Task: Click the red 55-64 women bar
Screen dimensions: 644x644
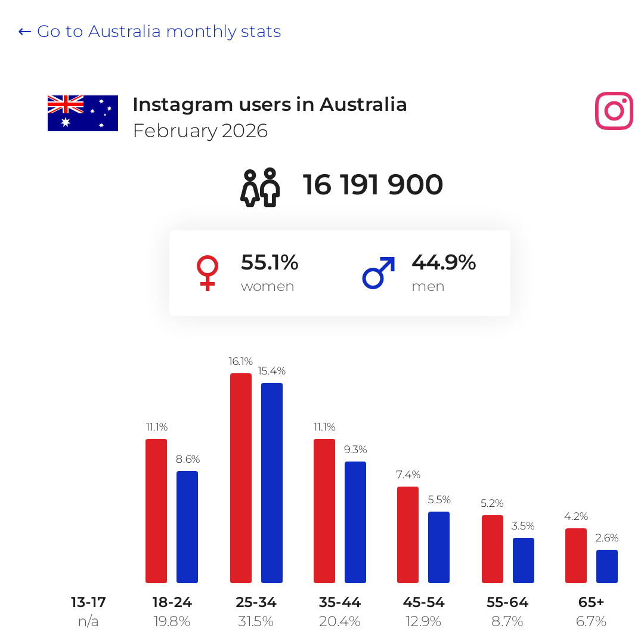Action: tap(493, 549)
